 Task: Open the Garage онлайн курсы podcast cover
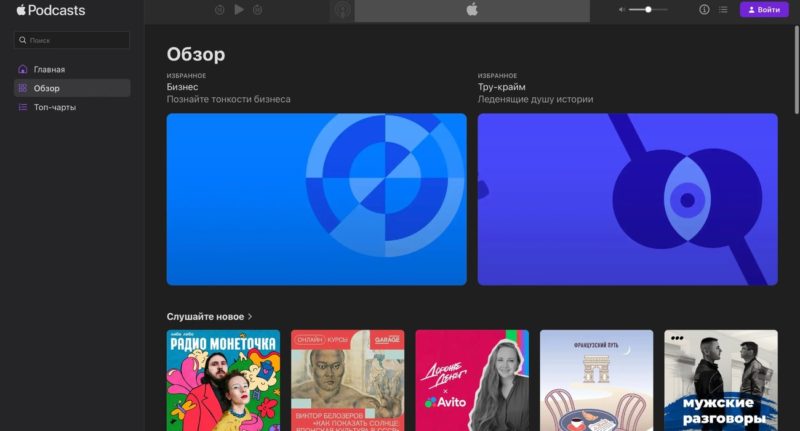point(347,381)
